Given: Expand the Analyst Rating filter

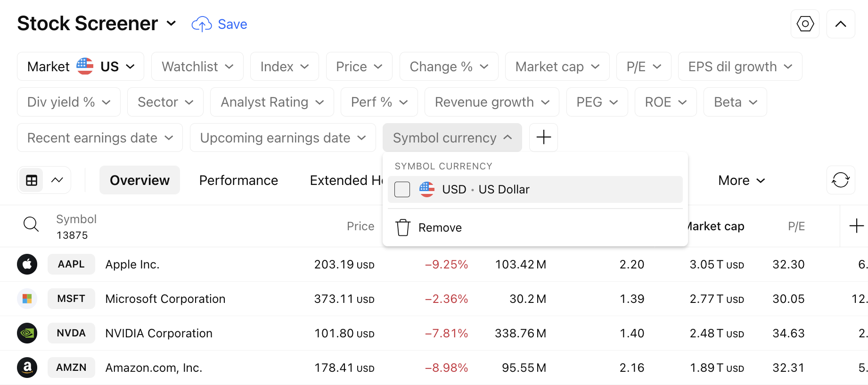Looking at the screenshot, I should tap(272, 102).
